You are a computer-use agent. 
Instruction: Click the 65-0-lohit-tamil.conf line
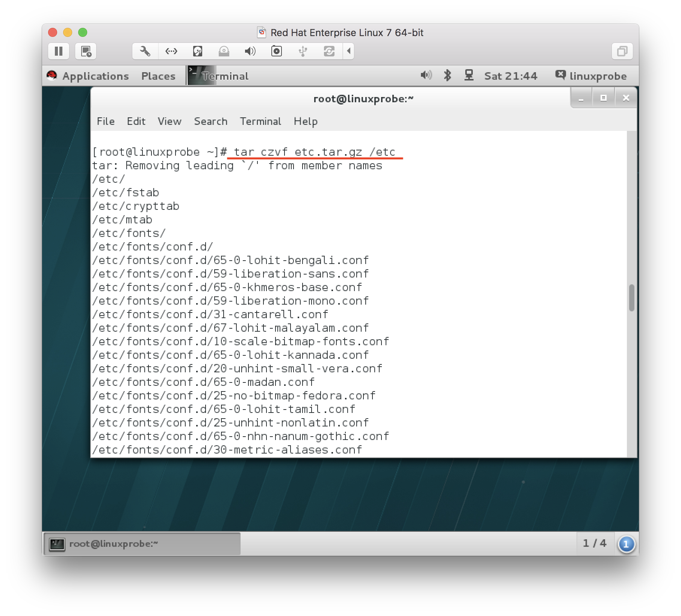224,409
